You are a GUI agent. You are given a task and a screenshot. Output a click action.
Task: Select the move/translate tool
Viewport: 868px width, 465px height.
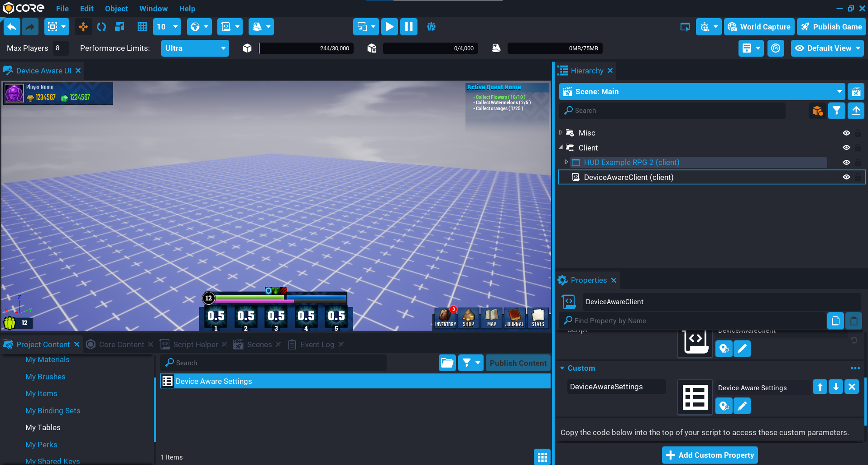point(83,27)
